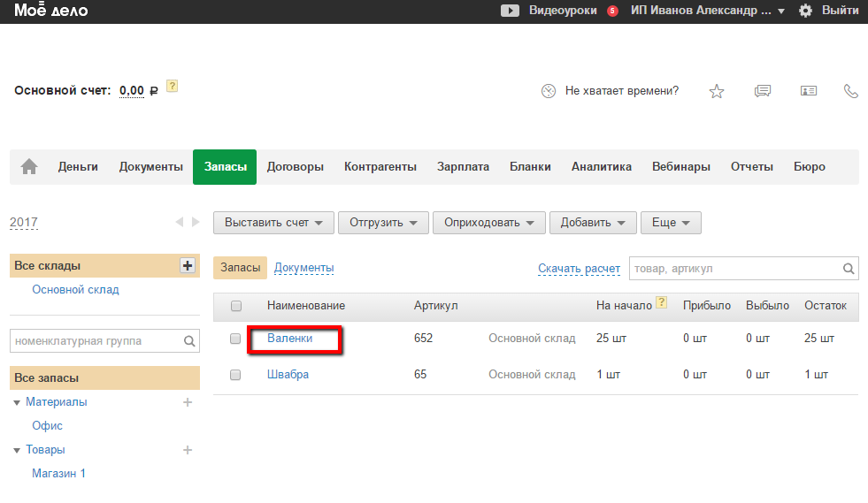The image size is (868, 503).
Task: Tick the checkbox for Швабра row
Action: 235,375
